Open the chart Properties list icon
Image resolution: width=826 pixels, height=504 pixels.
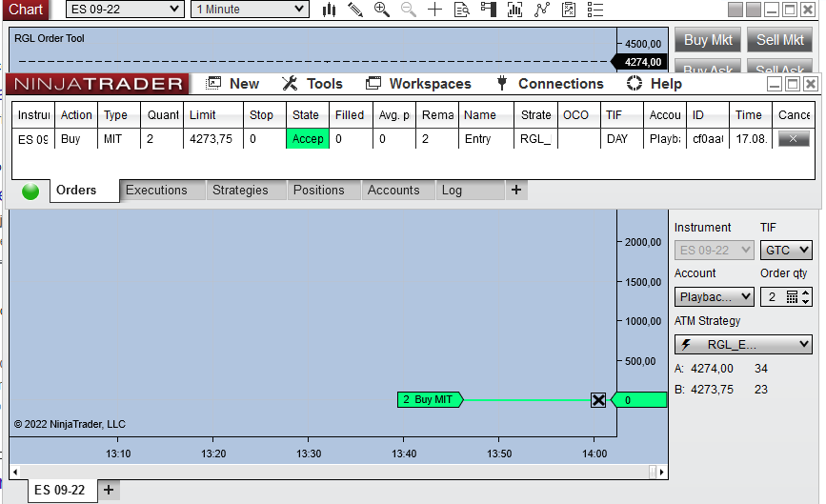click(x=595, y=10)
